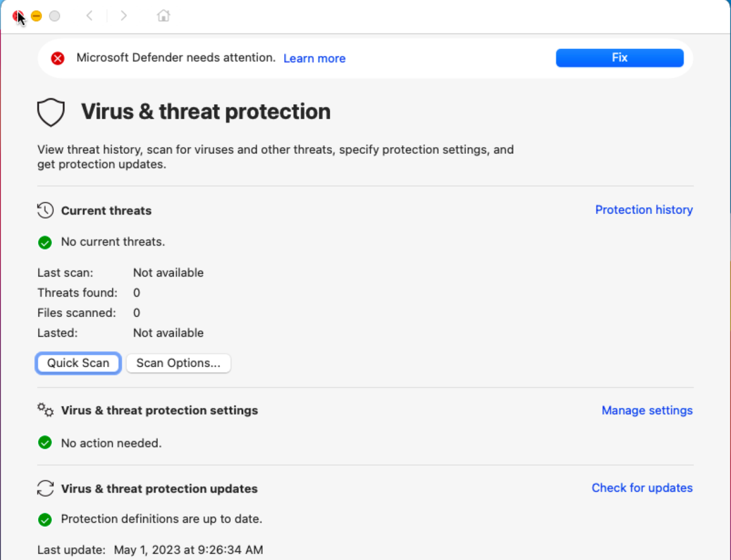Select Check for updates link
Image resolution: width=731 pixels, height=560 pixels.
click(642, 488)
